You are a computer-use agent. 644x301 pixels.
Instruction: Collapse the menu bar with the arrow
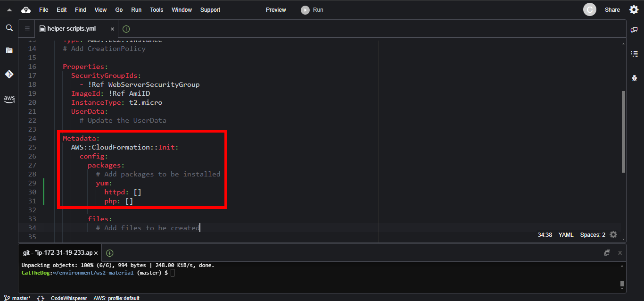[x=9, y=10]
